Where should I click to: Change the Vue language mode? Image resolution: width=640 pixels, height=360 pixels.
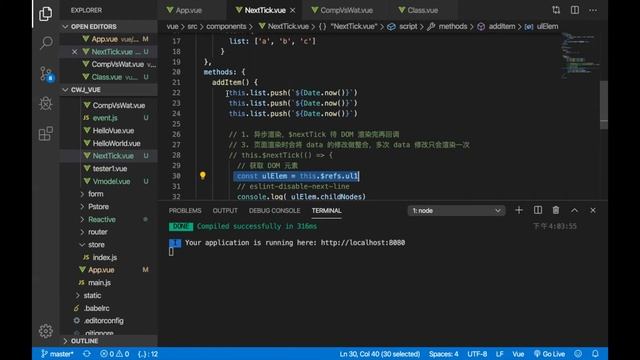[518, 354]
